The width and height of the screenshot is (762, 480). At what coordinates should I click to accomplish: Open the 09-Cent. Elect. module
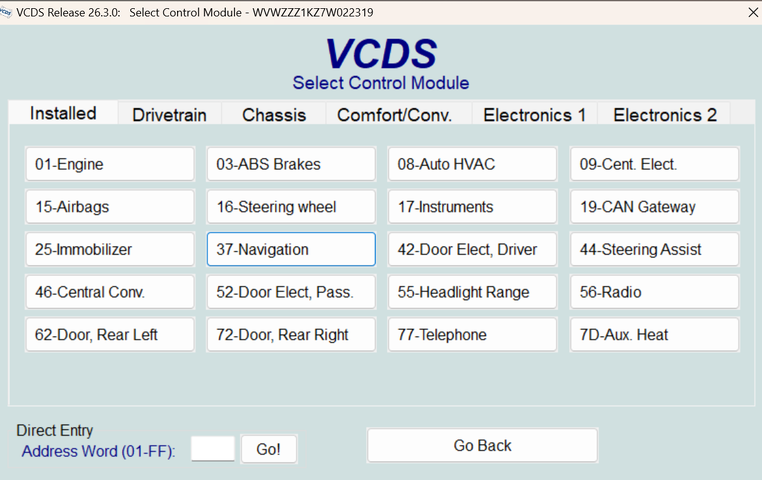[655, 164]
